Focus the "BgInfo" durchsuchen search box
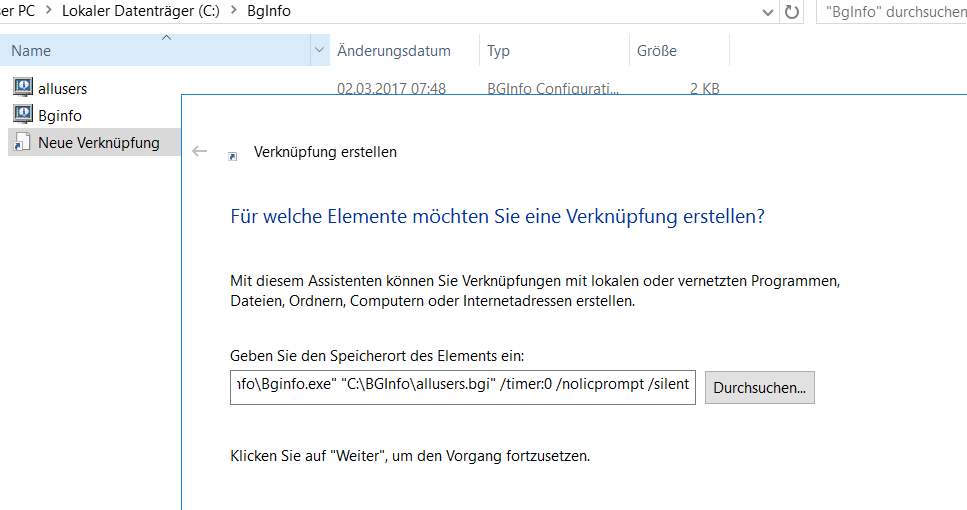This screenshot has height=510, width=967. point(890,12)
